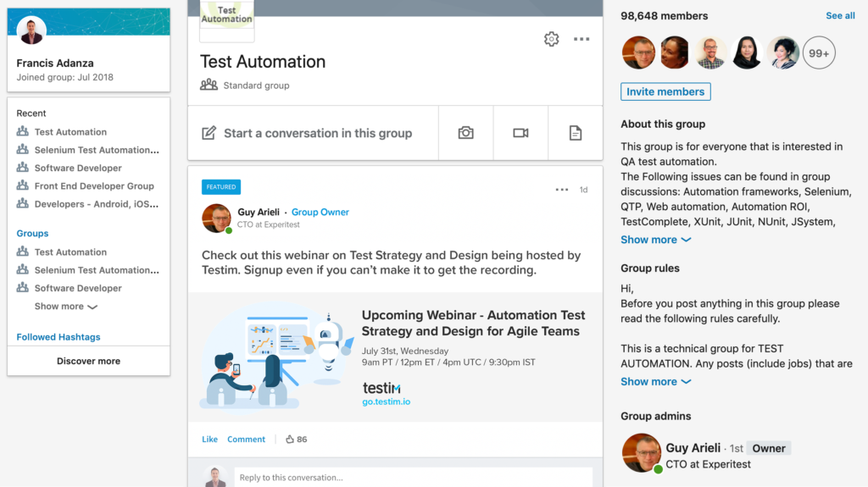Click the 98,648 members text
The image size is (868, 487).
(x=664, y=15)
